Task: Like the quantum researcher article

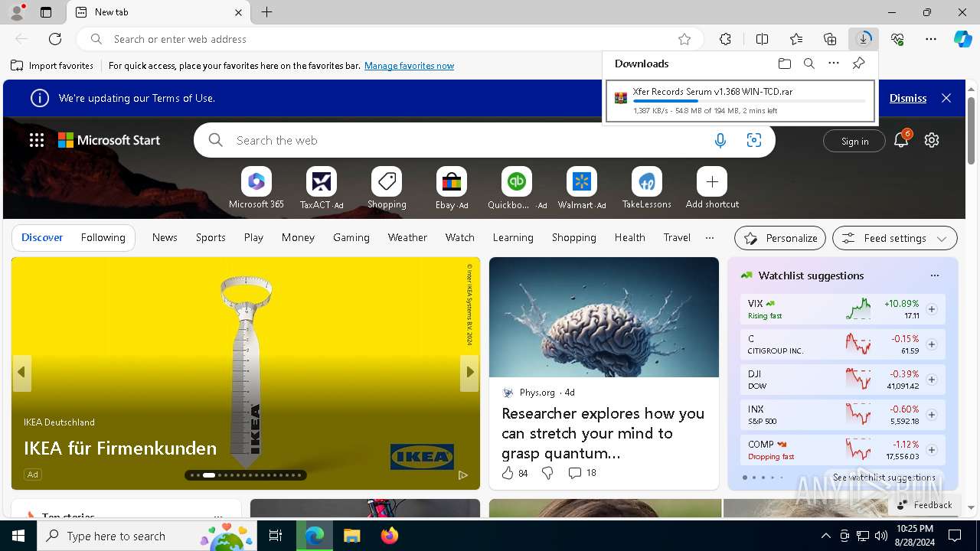Action: [514, 473]
